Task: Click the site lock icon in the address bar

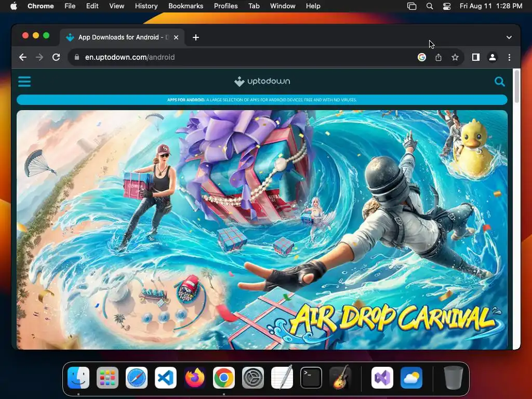Action: click(77, 57)
